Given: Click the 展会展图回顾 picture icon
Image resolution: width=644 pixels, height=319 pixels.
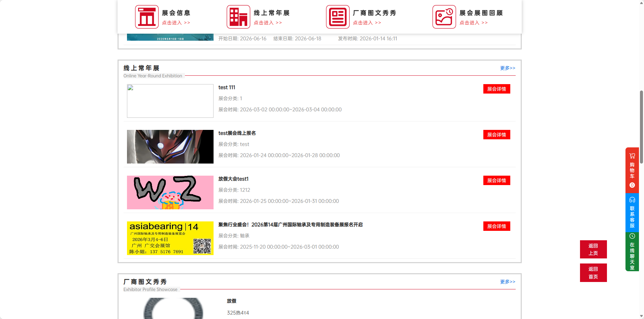Looking at the screenshot, I should point(444,17).
